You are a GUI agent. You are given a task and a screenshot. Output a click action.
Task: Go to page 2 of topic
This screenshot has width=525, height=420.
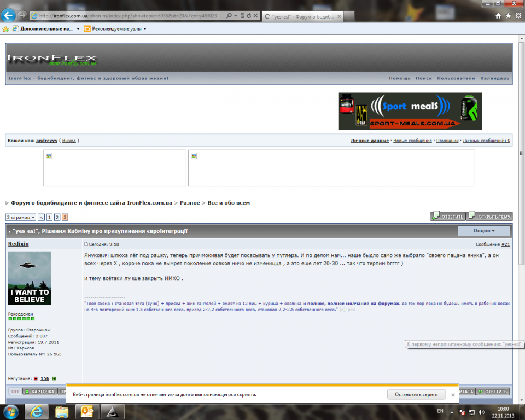57,217
